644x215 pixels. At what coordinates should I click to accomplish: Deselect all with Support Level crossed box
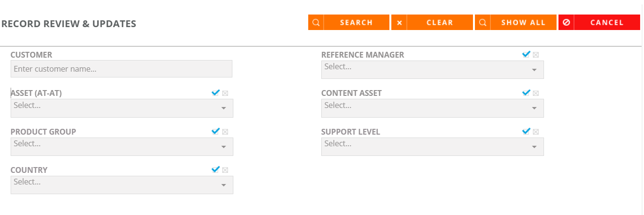pos(536,132)
